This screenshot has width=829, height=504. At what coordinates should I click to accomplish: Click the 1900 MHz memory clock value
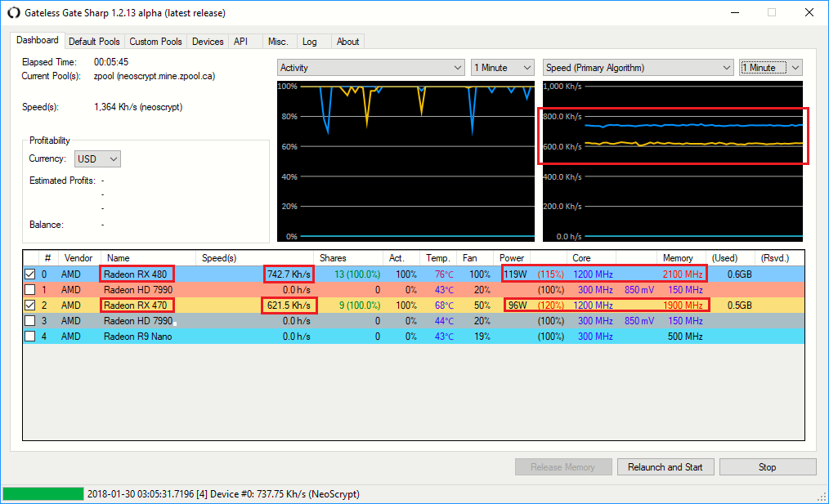[683, 306]
